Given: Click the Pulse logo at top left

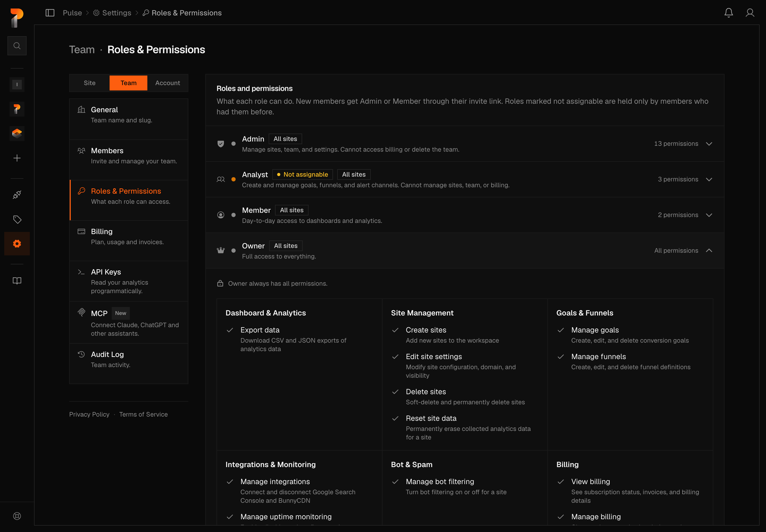Looking at the screenshot, I should tap(17, 18).
